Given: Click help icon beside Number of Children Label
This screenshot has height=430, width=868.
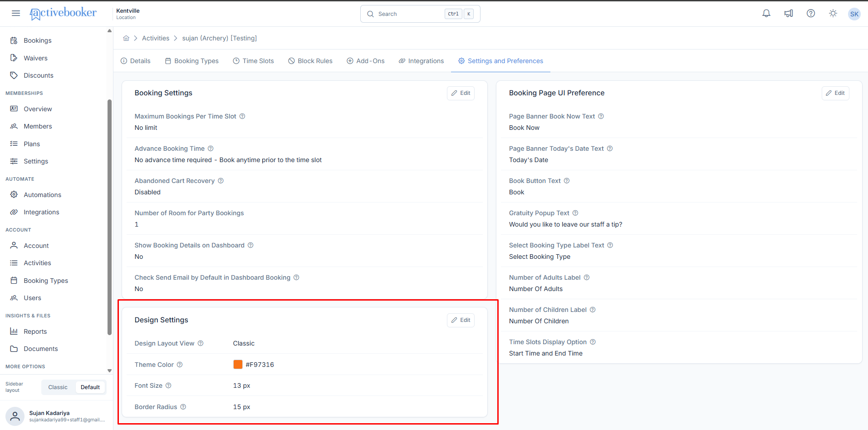Looking at the screenshot, I should (x=593, y=310).
